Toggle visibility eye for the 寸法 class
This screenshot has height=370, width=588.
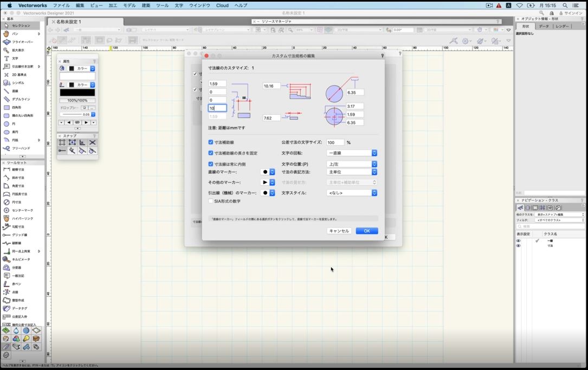[x=518, y=246]
